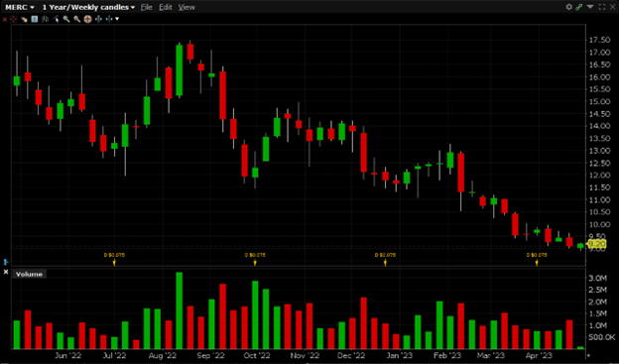Open the 1 Year/Weekly candles period dropdown
The height and width of the screenshot is (364, 619).
(88, 7)
